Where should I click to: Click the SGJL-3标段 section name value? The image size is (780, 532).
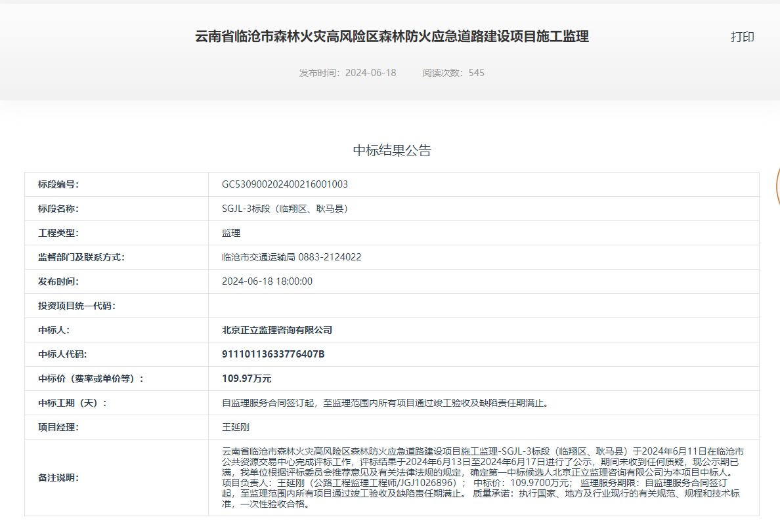pos(285,209)
